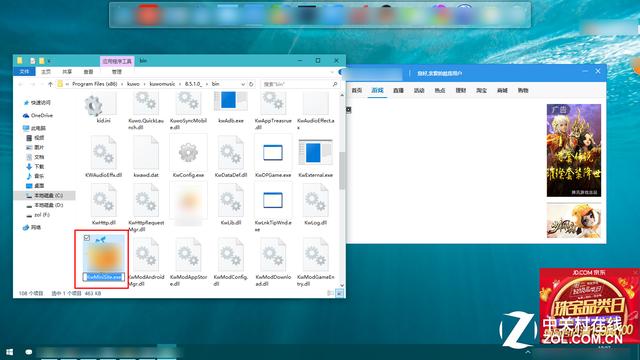Select the KwDPGame.exe window icon
This screenshot has height=360, width=640.
pyautogui.click(x=273, y=153)
